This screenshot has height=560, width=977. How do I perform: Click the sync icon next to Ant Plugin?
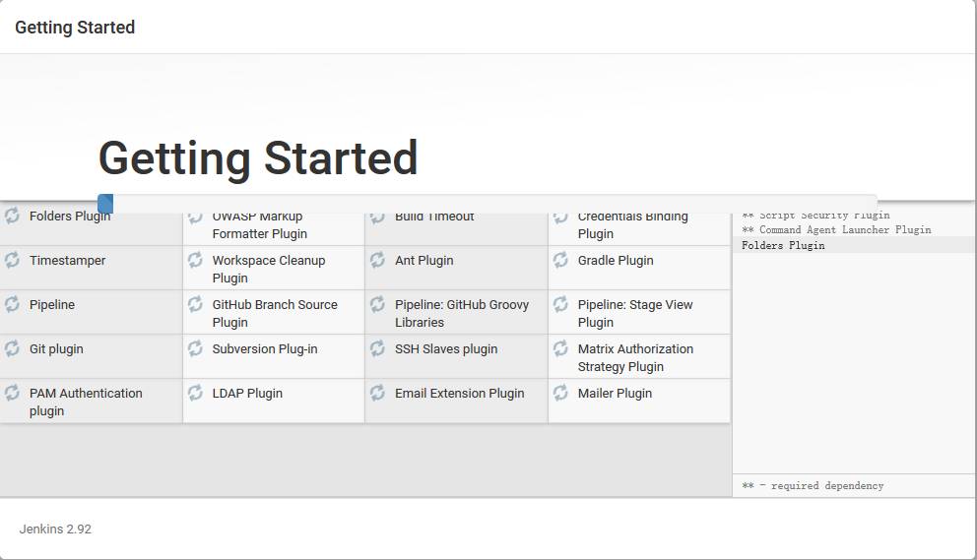tap(377, 260)
